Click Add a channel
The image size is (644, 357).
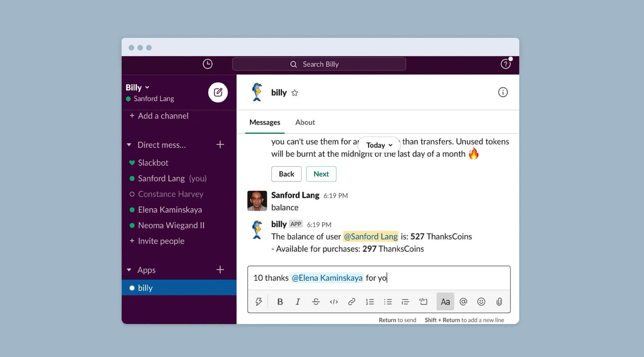coord(159,116)
